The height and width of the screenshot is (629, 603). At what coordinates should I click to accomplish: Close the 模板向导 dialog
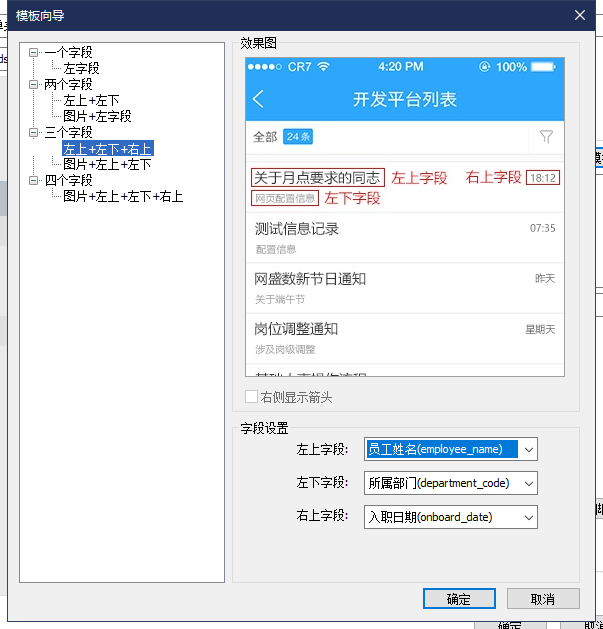pyautogui.click(x=579, y=15)
